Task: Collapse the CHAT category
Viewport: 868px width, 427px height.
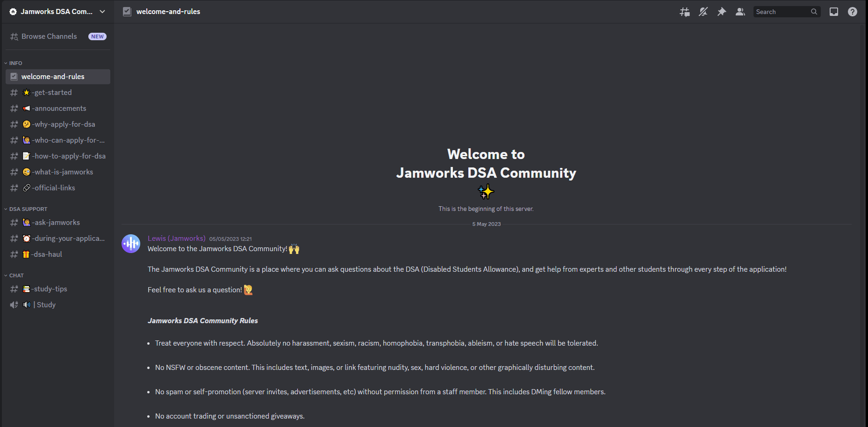Action: click(14, 275)
